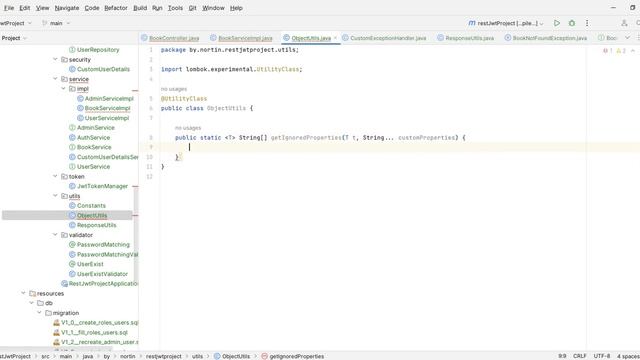640x360 pixels.
Task: Open BookServiceImpl in the project tree
Action: pyautogui.click(x=107, y=108)
